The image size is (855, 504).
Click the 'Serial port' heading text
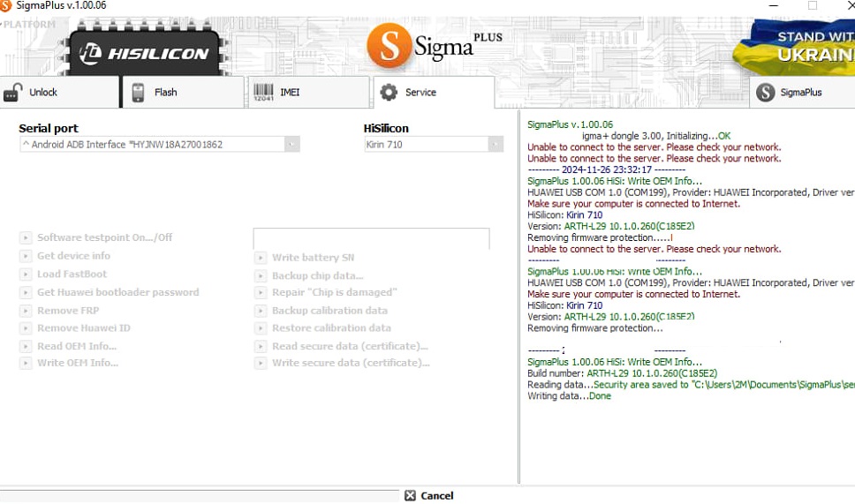[x=49, y=129]
